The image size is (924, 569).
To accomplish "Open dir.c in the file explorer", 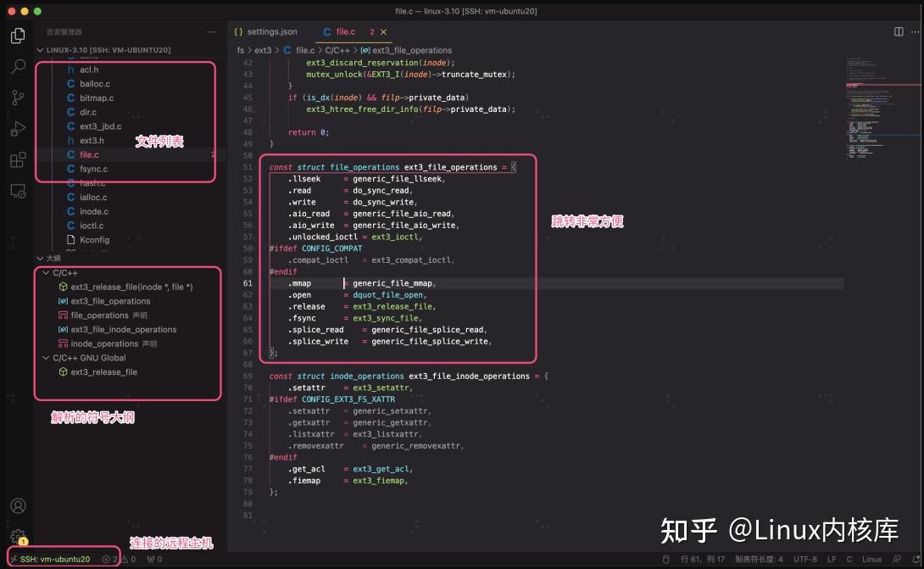I will point(88,112).
